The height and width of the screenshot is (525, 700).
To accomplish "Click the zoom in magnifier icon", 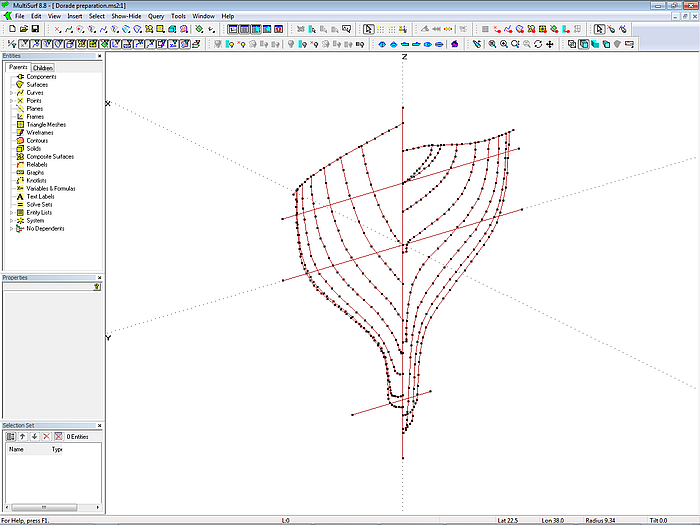I will (x=503, y=44).
